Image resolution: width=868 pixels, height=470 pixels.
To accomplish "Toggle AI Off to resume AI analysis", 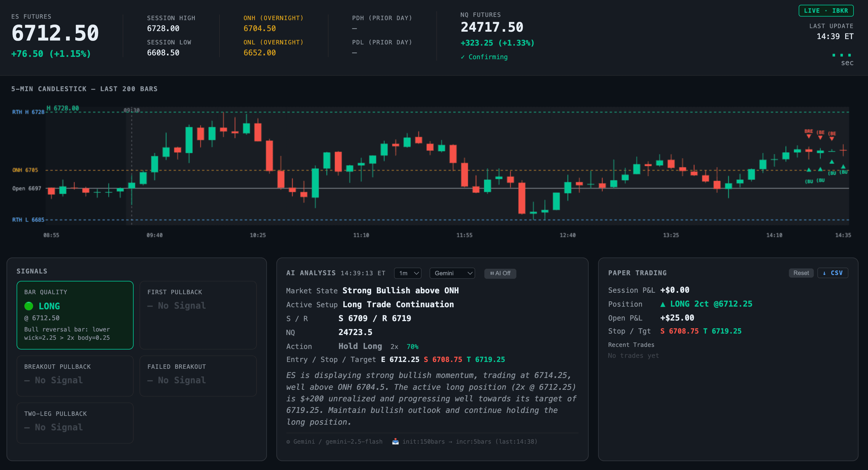I will pyautogui.click(x=500, y=273).
